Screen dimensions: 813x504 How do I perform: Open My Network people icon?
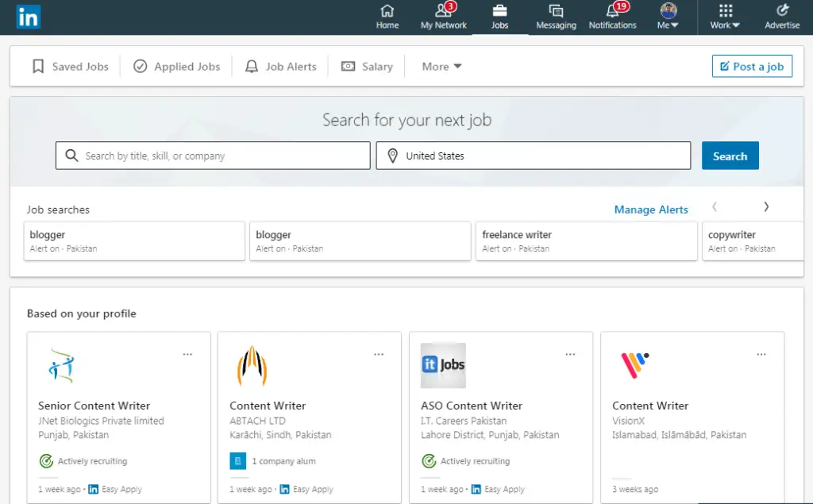pos(442,11)
